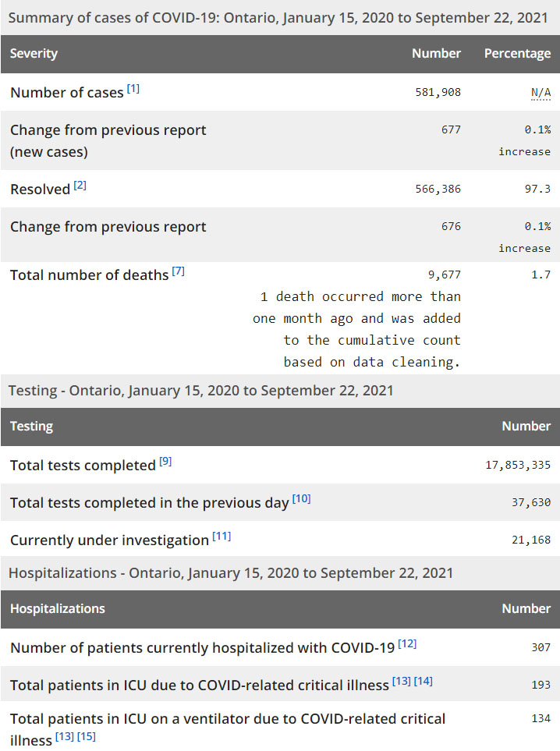Viewport: 560px width, 751px height.
Task: Click the Hospitalizations table header
Action: click(x=57, y=608)
